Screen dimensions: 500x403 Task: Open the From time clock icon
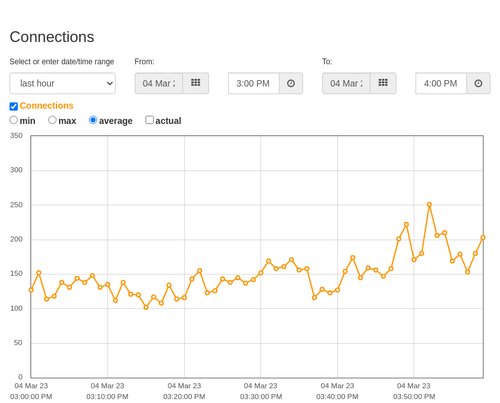(291, 83)
